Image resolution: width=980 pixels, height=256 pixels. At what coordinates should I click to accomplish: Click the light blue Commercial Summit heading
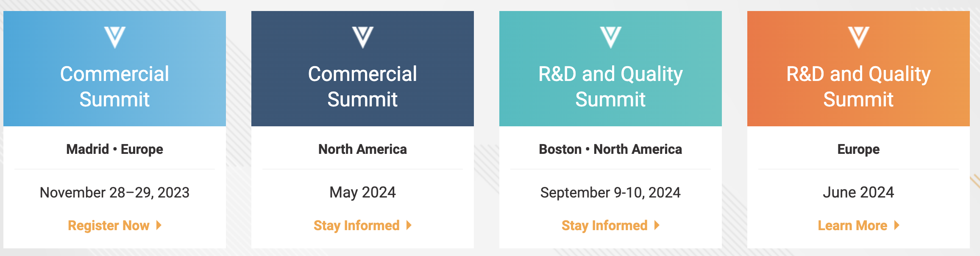tap(114, 86)
